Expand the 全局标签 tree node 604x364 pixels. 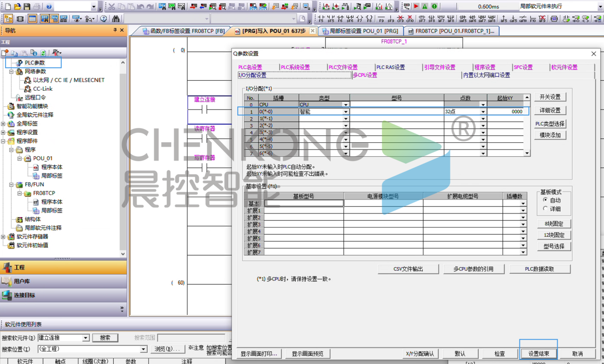pos(3,124)
